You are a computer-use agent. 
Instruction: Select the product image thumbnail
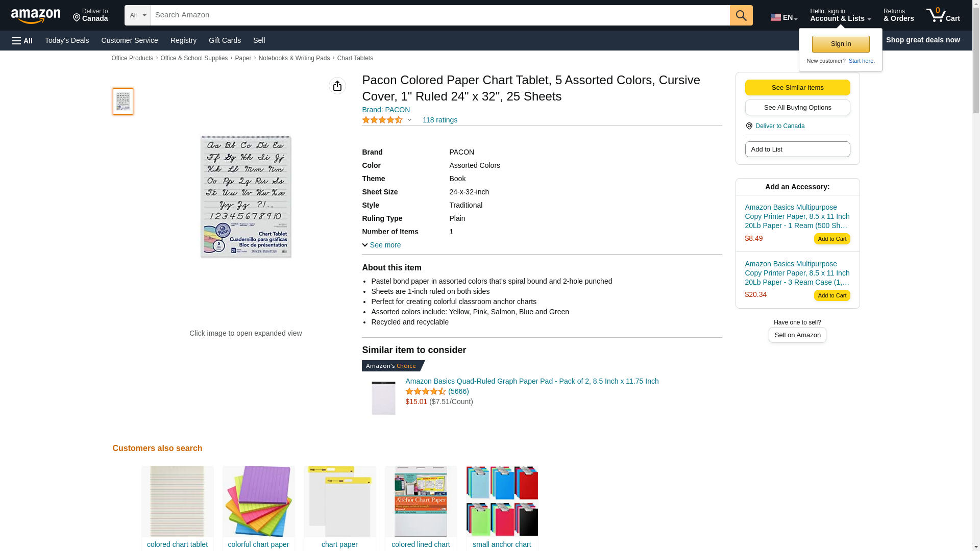click(x=123, y=101)
